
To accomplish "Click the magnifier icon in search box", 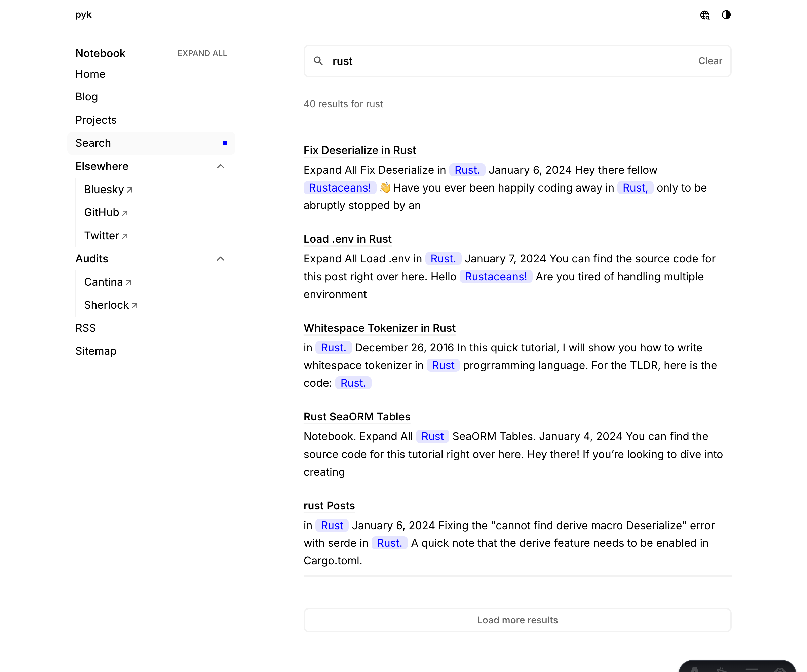I will [x=318, y=61].
